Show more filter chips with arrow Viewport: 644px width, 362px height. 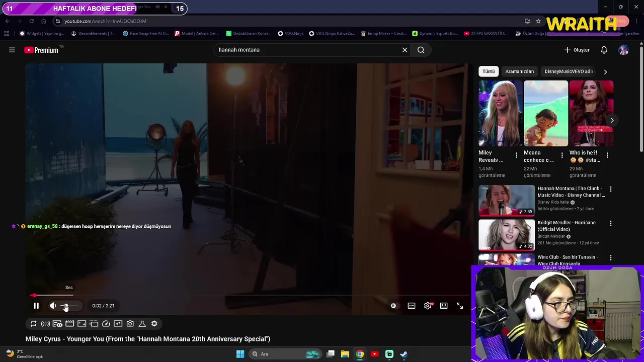tap(605, 71)
